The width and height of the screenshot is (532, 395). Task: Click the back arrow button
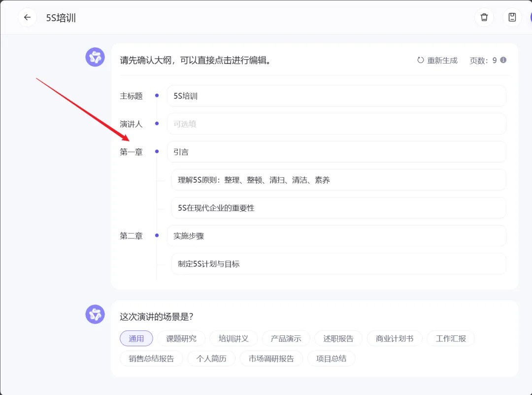click(27, 18)
